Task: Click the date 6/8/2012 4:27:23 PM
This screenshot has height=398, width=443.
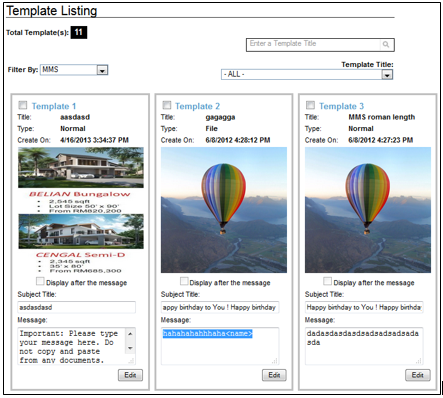Action: pos(381,140)
